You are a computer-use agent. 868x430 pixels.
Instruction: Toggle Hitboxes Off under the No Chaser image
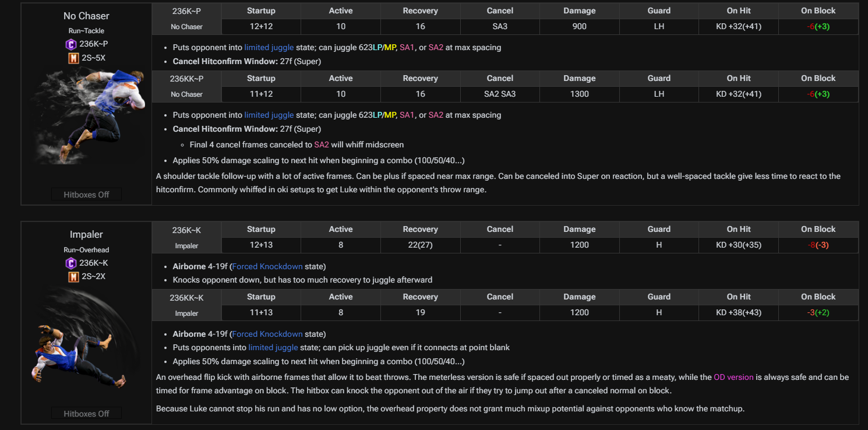(x=86, y=195)
